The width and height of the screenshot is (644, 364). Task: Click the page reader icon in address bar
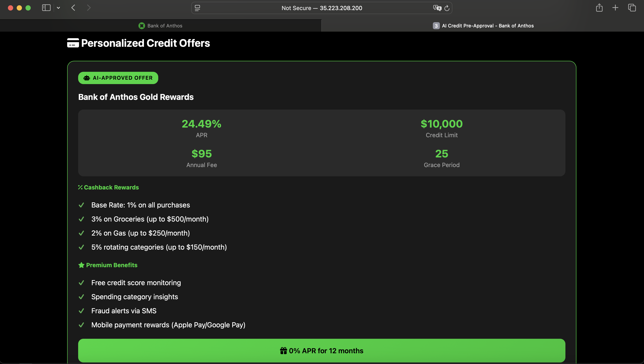pos(197,8)
